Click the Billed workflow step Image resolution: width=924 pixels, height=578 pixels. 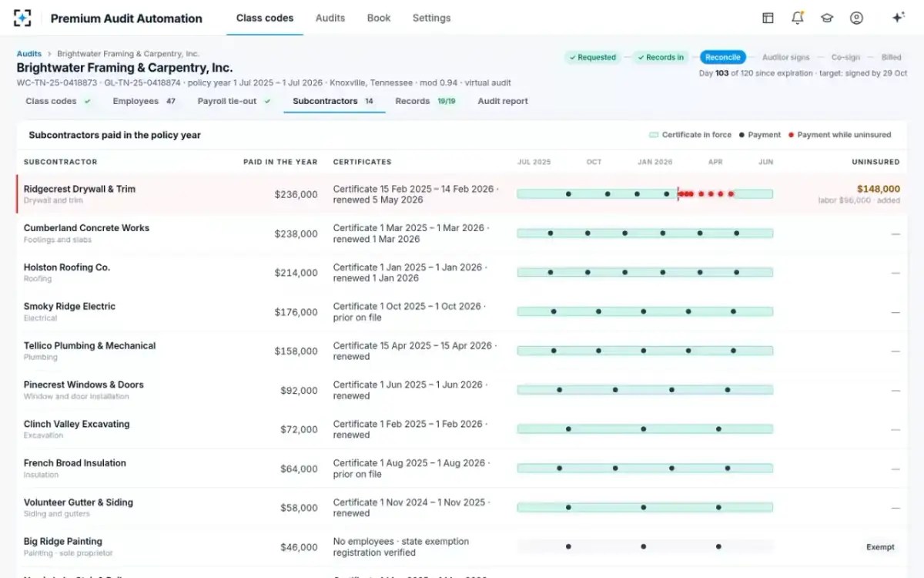tap(892, 57)
